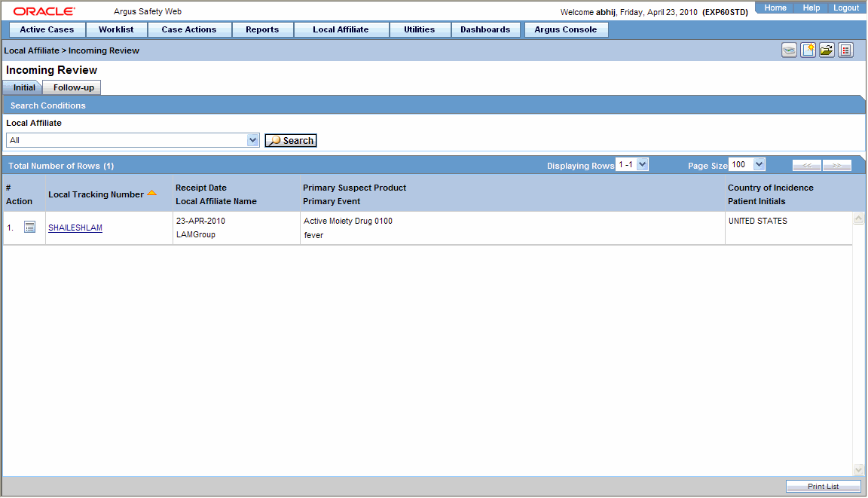Click the Logout button
868x498 pixels.
pos(846,8)
